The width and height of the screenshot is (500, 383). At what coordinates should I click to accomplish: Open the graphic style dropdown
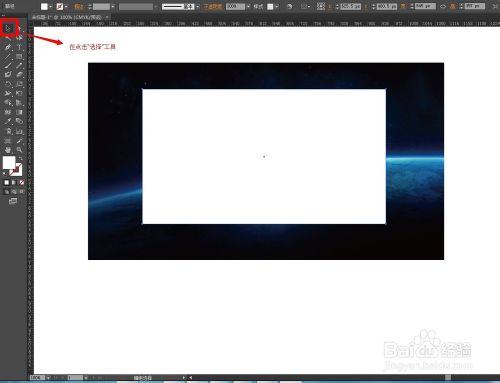[x=277, y=6]
